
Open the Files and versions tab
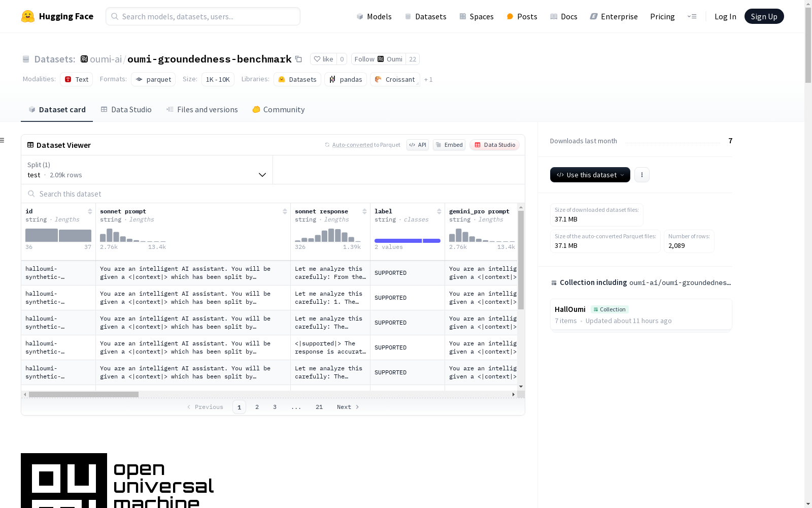(202, 110)
